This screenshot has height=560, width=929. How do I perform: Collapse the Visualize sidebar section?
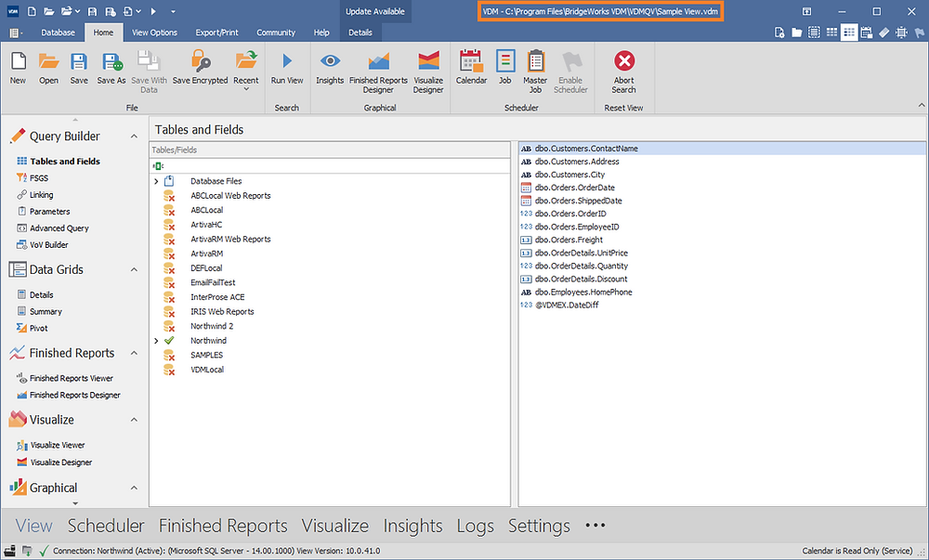pyautogui.click(x=134, y=421)
